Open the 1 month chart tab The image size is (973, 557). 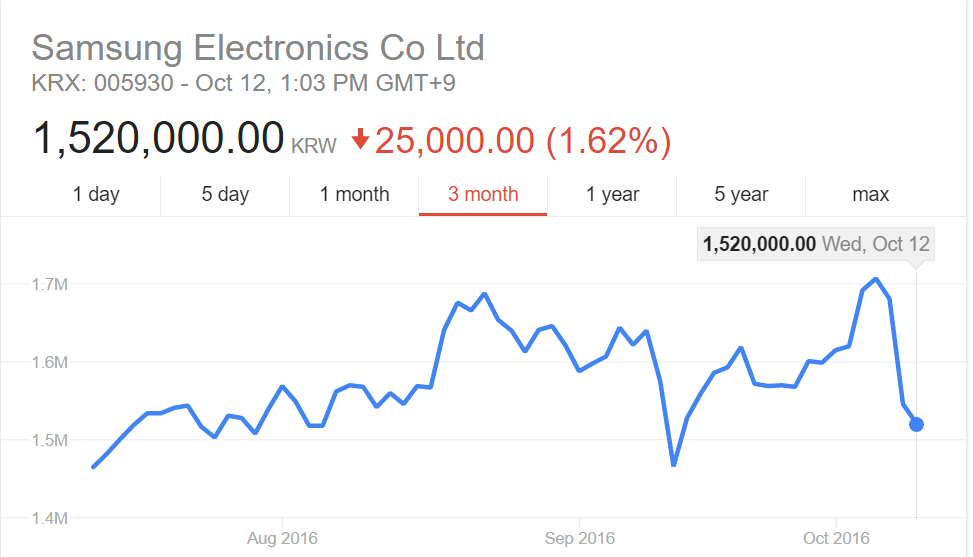(x=354, y=194)
